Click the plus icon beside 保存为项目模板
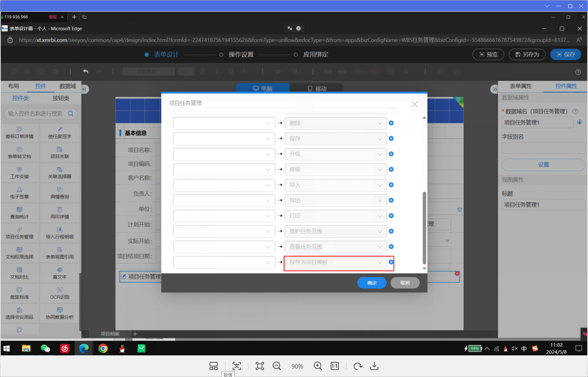 (x=391, y=262)
